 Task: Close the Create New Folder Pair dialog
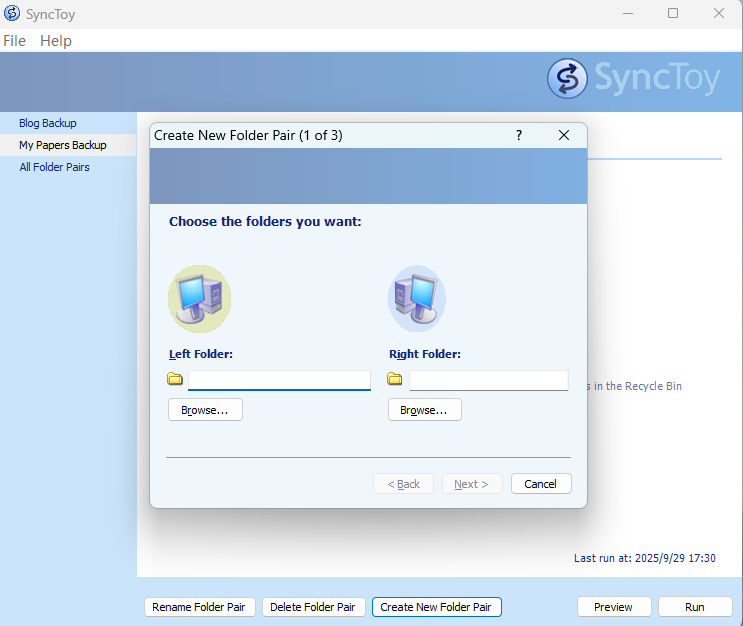pyautogui.click(x=564, y=136)
